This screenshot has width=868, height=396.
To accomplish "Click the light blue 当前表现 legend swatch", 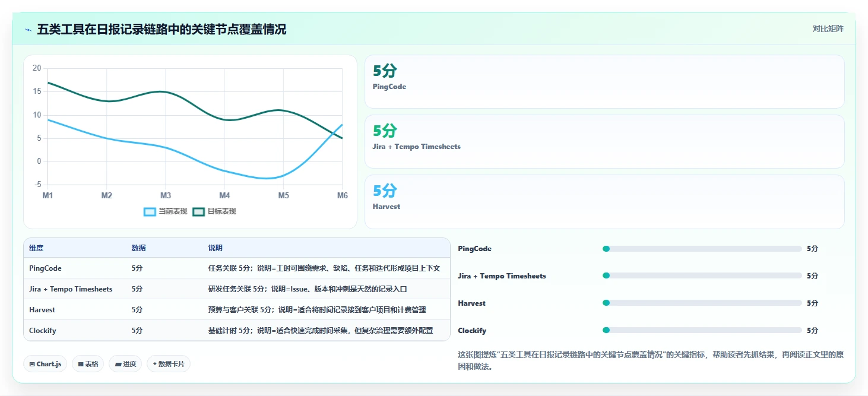I will click(150, 212).
